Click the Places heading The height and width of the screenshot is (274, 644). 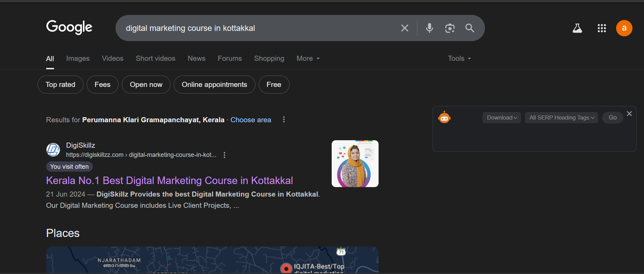[x=63, y=233]
